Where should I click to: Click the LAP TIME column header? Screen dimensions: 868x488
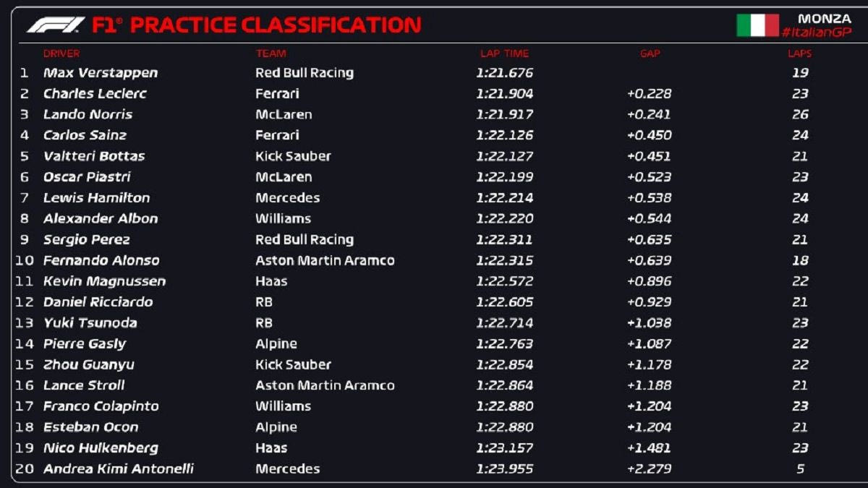tap(504, 53)
